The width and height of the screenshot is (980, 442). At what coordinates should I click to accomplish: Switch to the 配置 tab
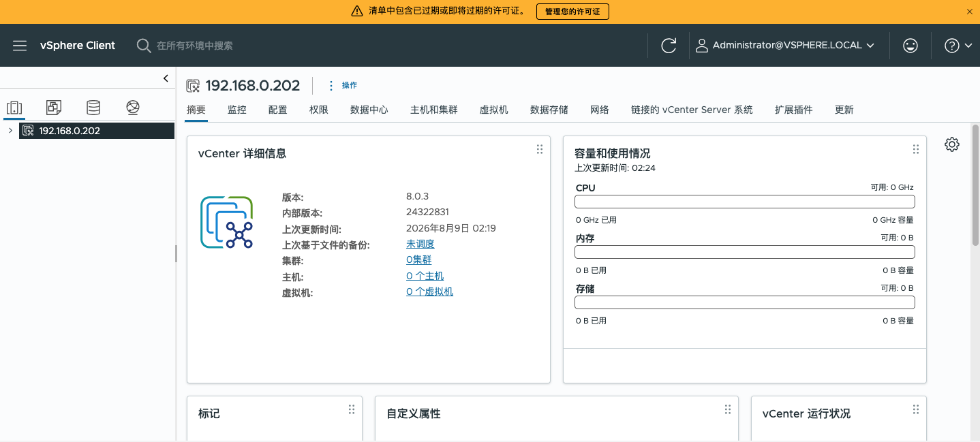(x=278, y=110)
